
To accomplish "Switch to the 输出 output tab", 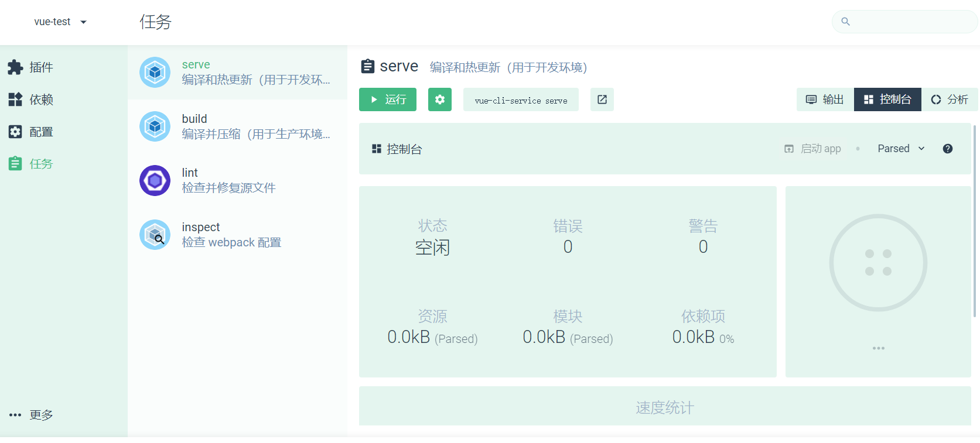I will pos(825,99).
